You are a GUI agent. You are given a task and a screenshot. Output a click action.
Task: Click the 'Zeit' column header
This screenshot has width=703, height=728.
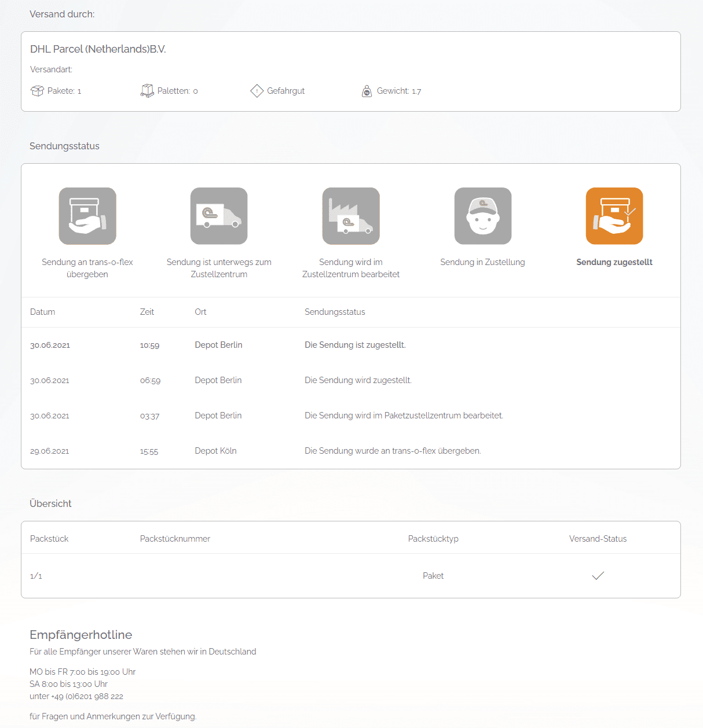147,312
